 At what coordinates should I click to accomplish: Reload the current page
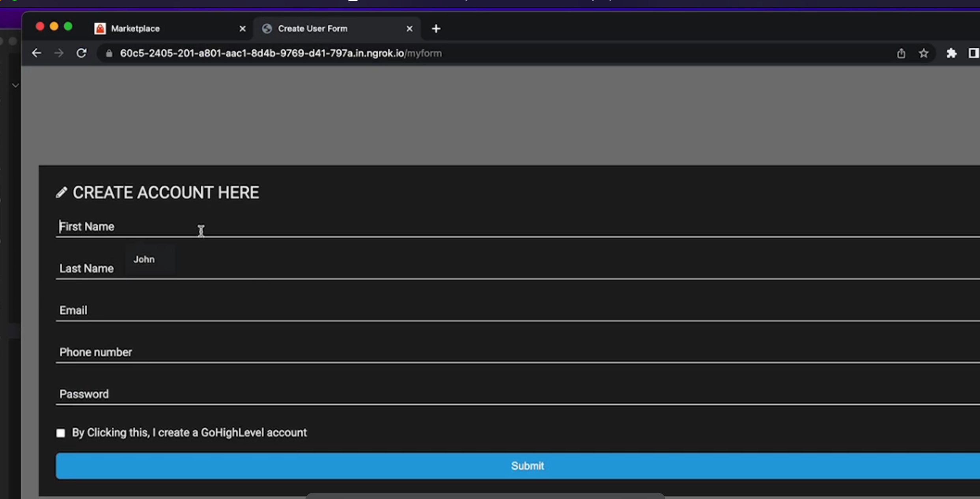coord(81,53)
